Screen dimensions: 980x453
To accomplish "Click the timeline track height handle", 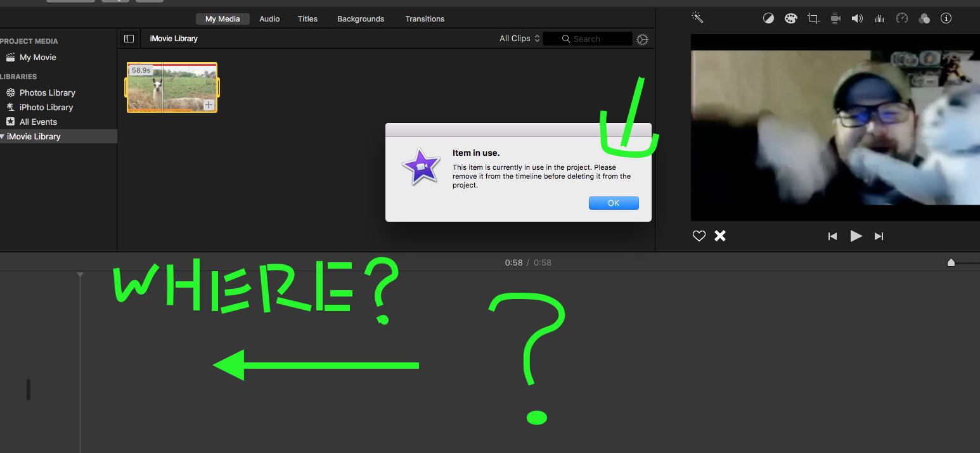I will pyautogui.click(x=29, y=390).
